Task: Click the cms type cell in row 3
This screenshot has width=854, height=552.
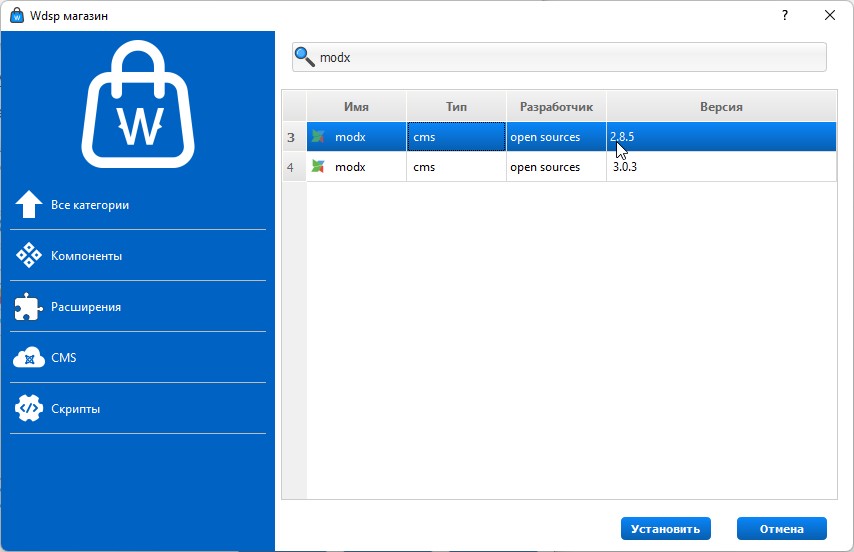Action: click(x=456, y=137)
